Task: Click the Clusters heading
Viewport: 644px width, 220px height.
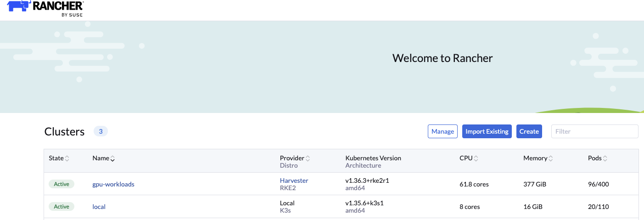Action: click(65, 132)
